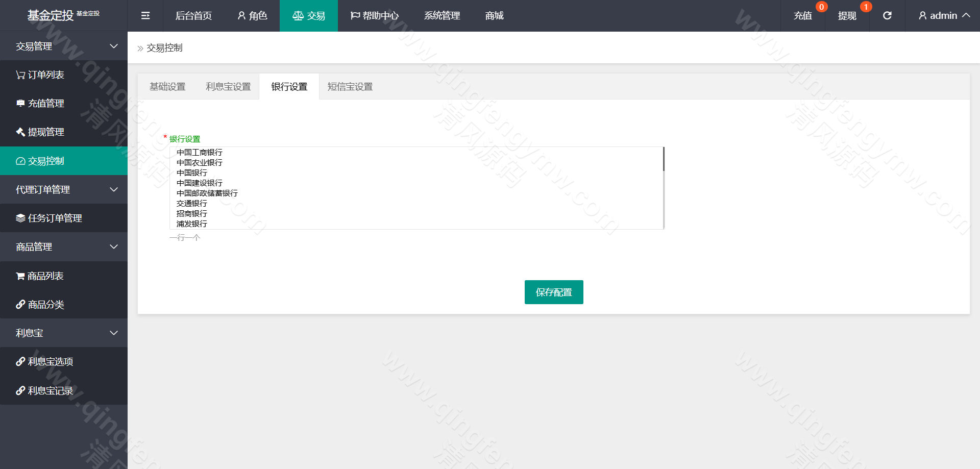The height and width of the screenshot is (469, 980).
Task: Collapse the sidebar with the hamburger icon
Action: (145, 15)
